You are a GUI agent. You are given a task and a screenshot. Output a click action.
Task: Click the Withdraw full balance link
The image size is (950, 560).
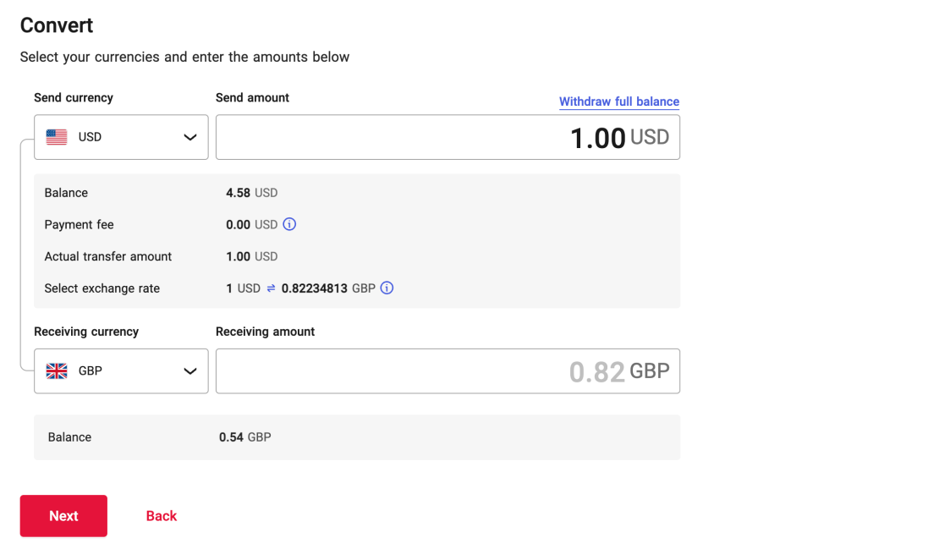618,102
